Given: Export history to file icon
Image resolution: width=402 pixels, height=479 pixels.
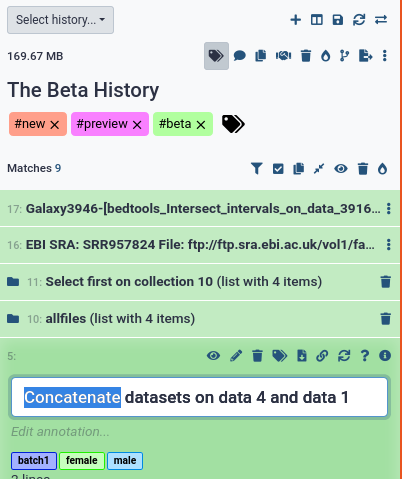Looking at the screenshot, I should tap(365, 56).
